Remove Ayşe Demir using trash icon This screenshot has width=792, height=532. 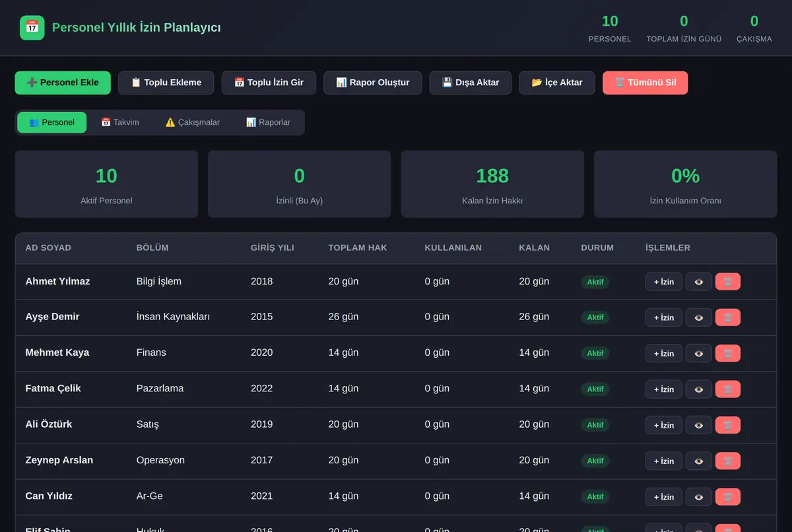(x=728, y=317)
